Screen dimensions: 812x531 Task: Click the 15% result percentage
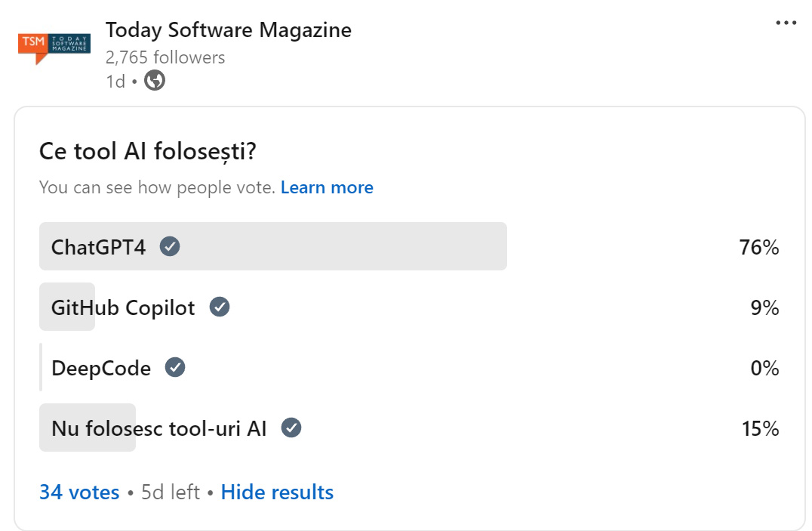(760, 429)
